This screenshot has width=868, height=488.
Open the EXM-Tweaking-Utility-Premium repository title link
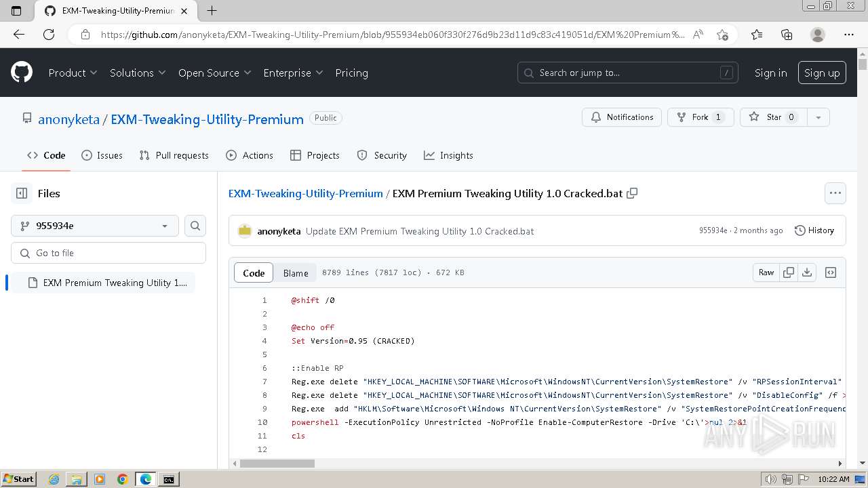pyautogui.click(x=207, y=119)
